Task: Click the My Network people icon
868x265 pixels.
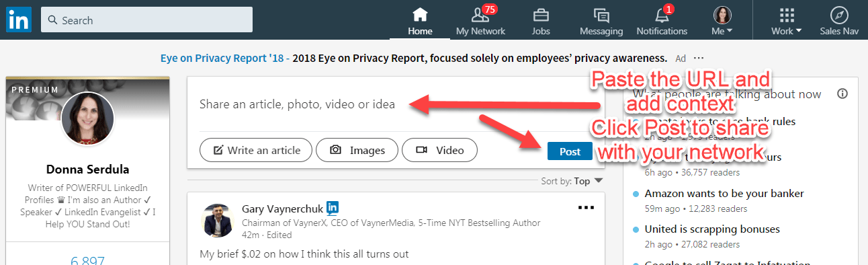Action: [x=480, y=15]
